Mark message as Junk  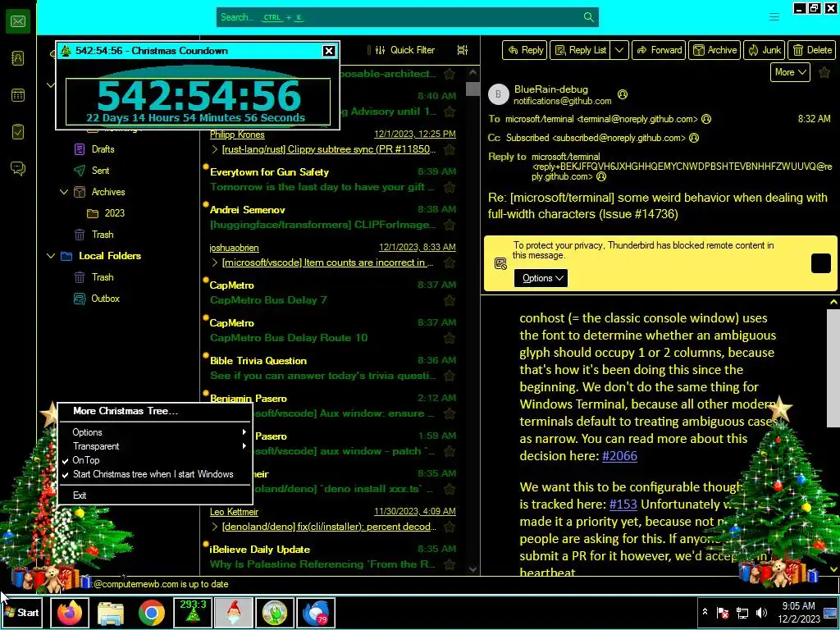click(764, 50)
